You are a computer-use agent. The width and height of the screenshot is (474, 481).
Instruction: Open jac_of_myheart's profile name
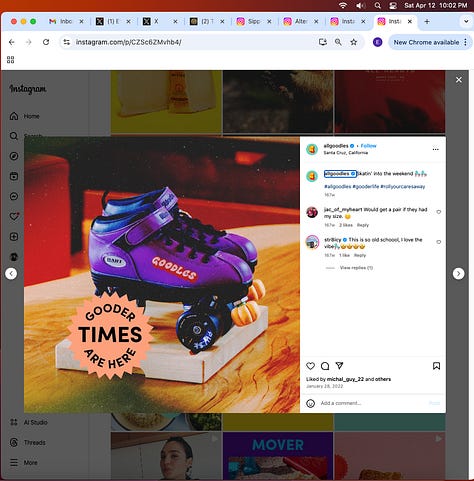pyautogui.click(x=343, y=210)
